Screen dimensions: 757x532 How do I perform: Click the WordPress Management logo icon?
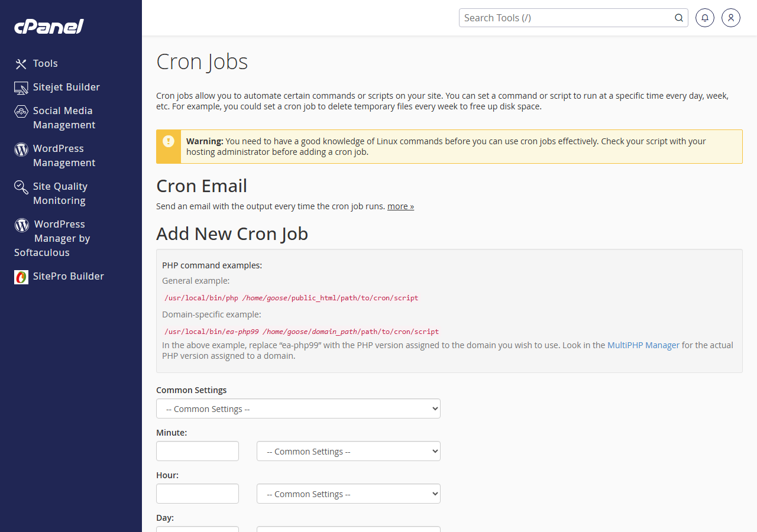click(21, 149)
